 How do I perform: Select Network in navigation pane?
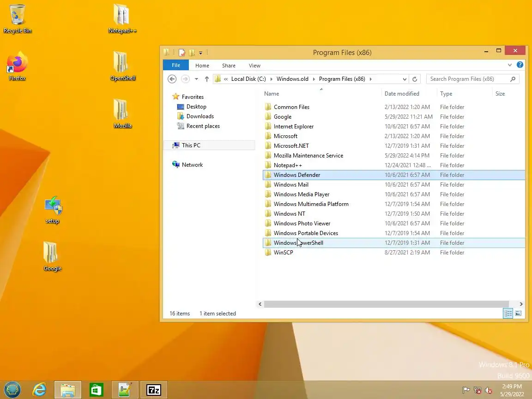pos(192,165)
